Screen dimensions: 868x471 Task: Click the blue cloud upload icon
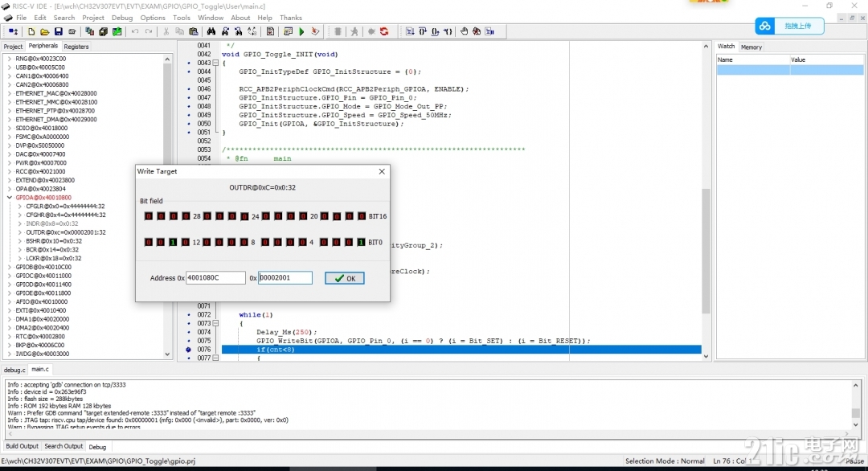pyautogui.click(x=765, y=26)
